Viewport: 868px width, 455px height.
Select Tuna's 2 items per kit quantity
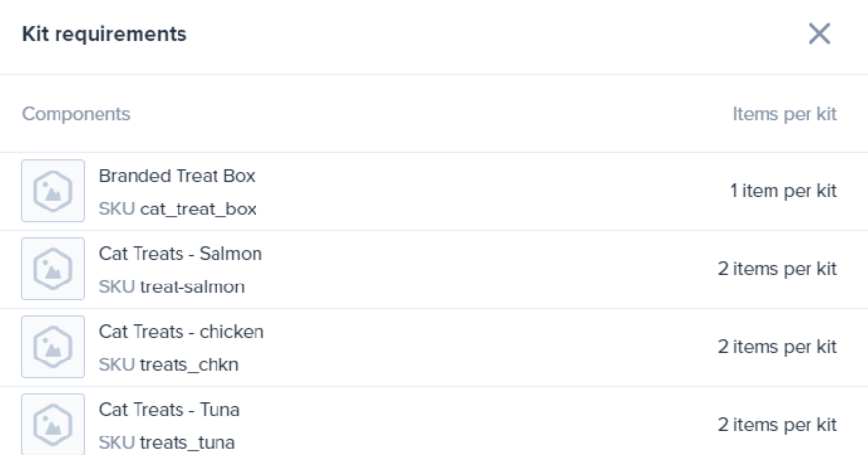click(x=777, y=425)
